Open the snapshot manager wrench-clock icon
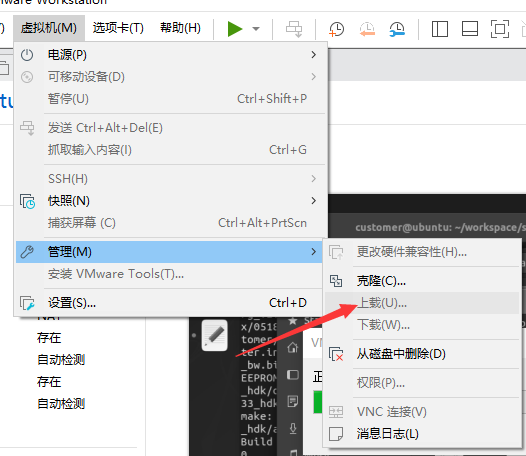 (397, 29)
